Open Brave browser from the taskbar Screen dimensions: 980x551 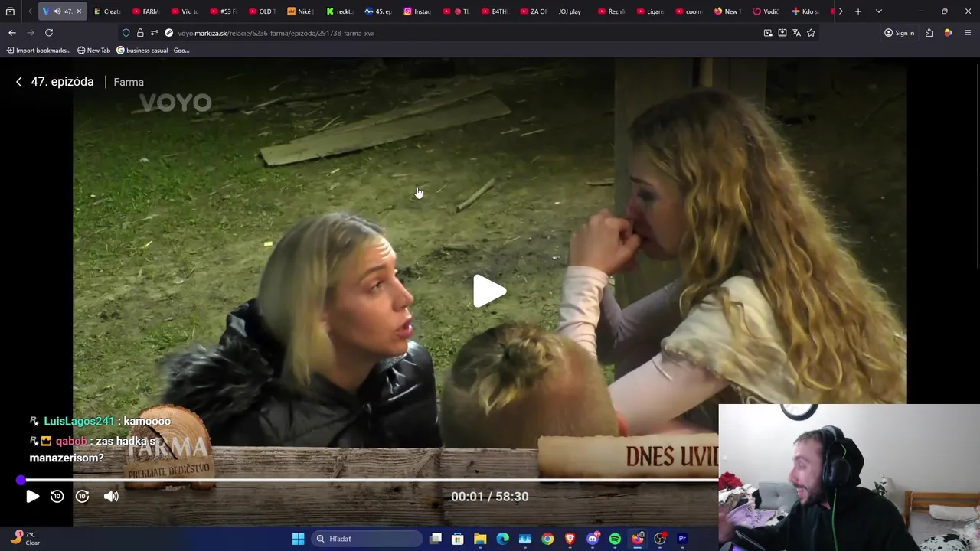tap(570, 539)
